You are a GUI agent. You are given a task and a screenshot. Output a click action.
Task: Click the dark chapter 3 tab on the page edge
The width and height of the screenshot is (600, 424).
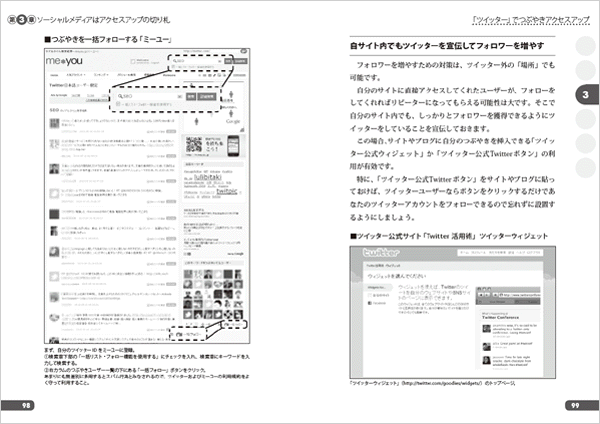point(587,95)
